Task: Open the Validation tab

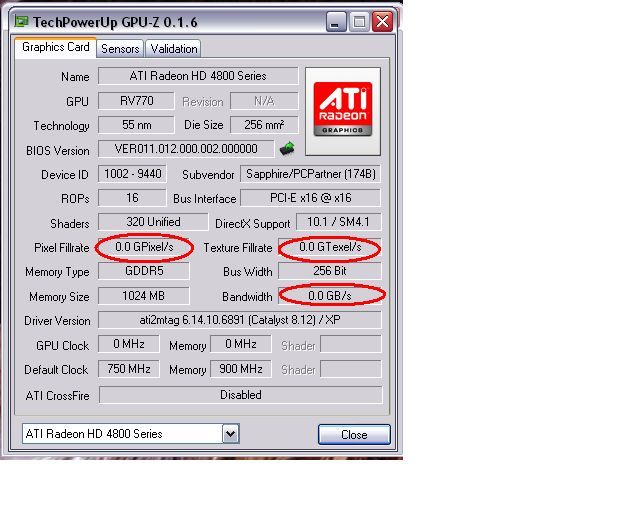Action: [x=173, y=49]
